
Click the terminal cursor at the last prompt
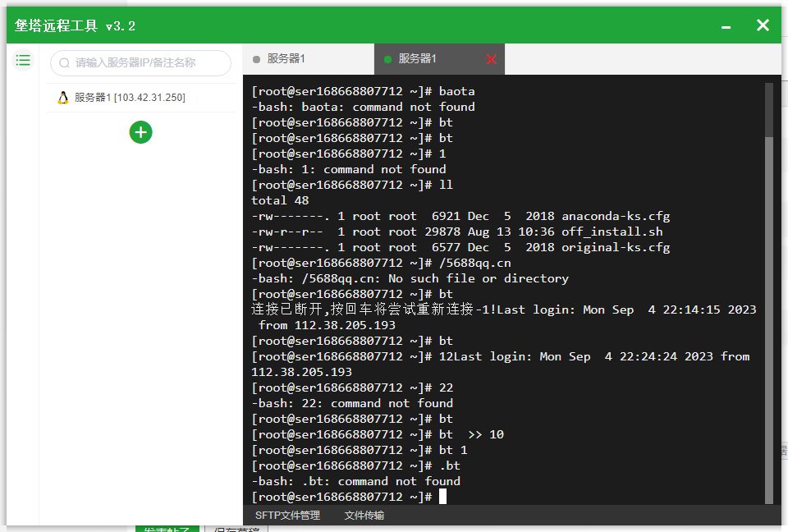click(x=442, y=497)
